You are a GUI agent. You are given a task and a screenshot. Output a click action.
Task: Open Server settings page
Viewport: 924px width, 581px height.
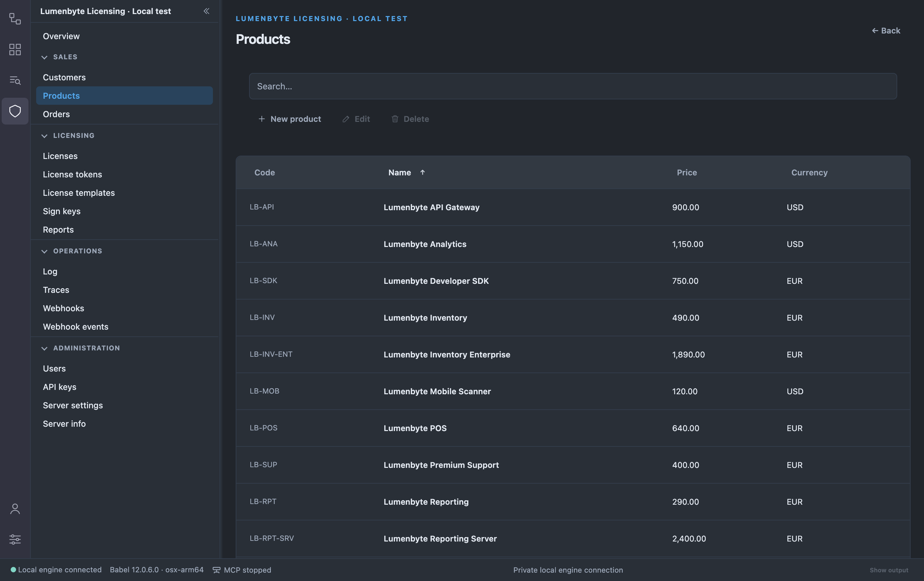pos(124,405)
